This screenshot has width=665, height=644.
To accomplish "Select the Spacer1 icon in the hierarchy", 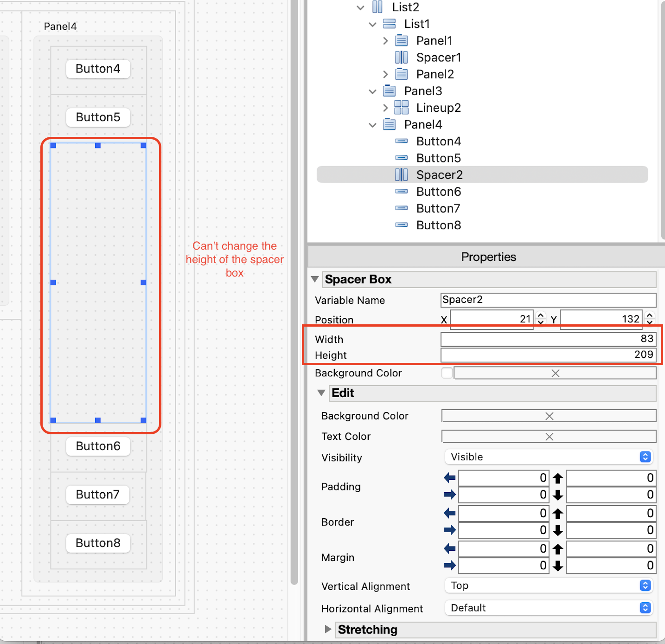I will 401,57.
